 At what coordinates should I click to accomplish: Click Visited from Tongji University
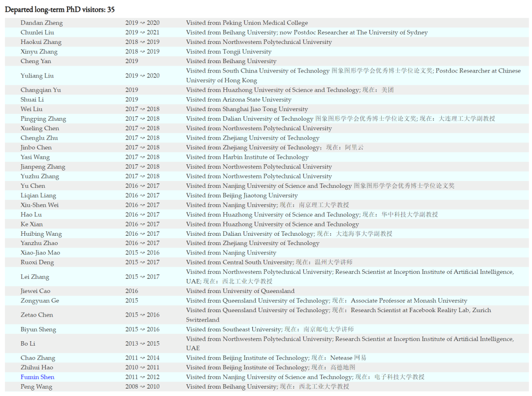[229, 52]
